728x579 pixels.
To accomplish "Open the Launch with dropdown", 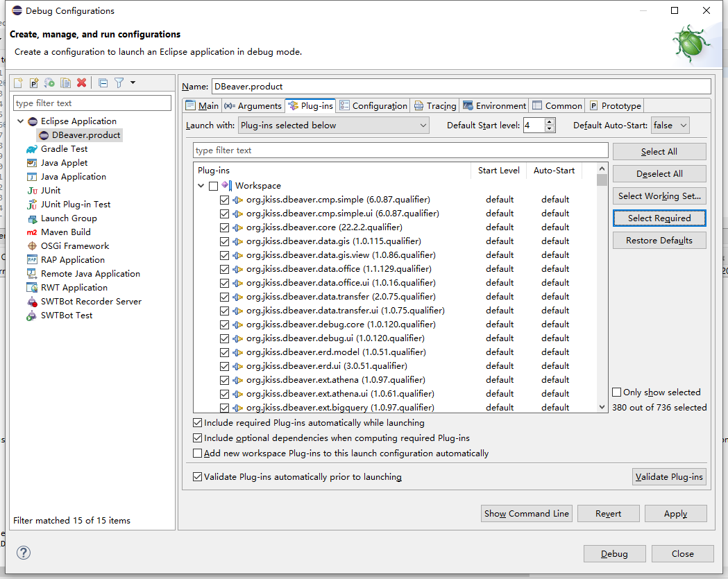I will tap(333, 126).
